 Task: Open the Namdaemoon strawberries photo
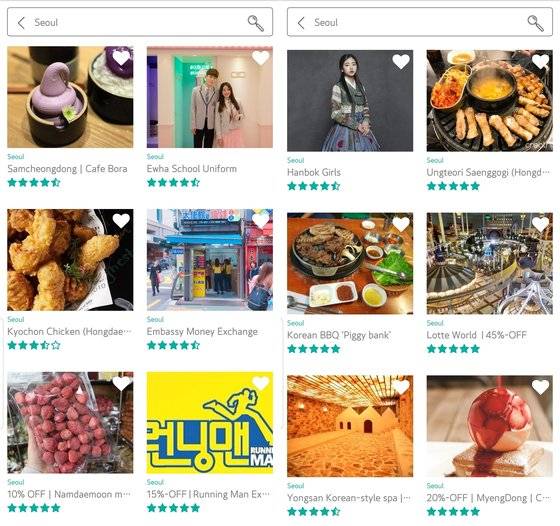(70, 422)
